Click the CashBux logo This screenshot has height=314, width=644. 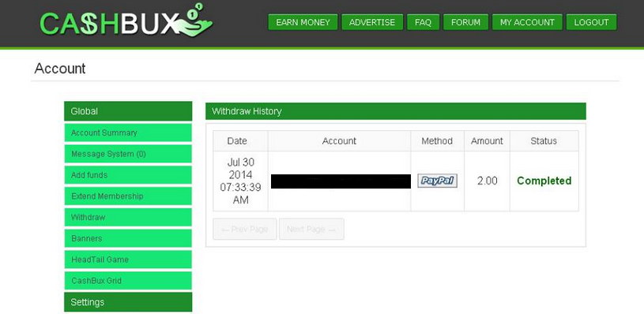[126, 21]
